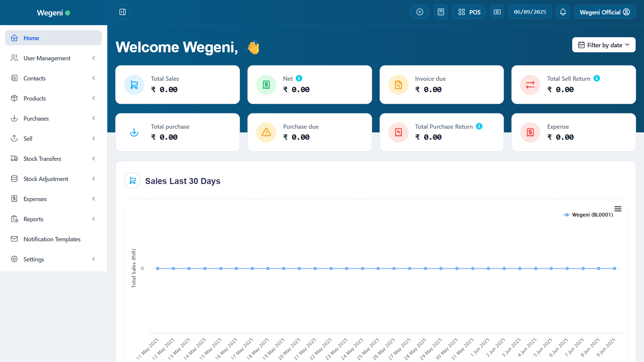The image size is (644, 362).
Task: Click the Total Purchase Return info icon
Action: tap(479, 126)
